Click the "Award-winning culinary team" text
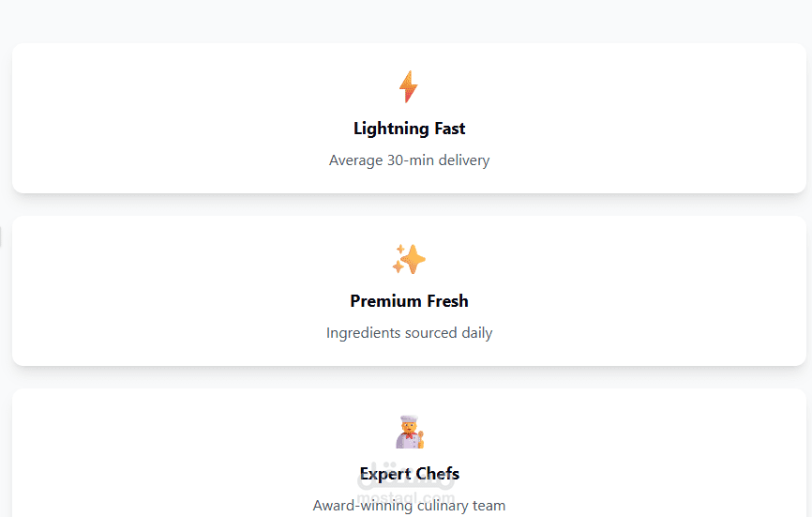 [409, 506]
